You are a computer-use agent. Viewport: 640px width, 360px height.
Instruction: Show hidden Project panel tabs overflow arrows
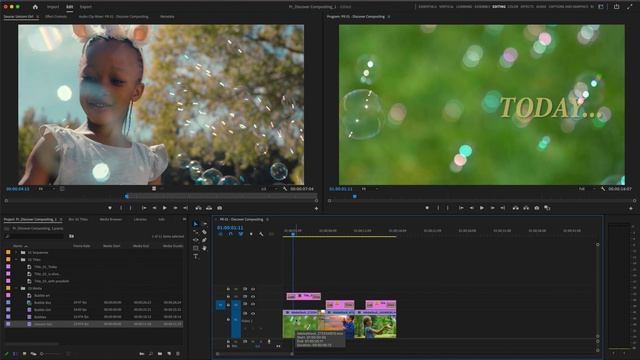tap(184, 220)
